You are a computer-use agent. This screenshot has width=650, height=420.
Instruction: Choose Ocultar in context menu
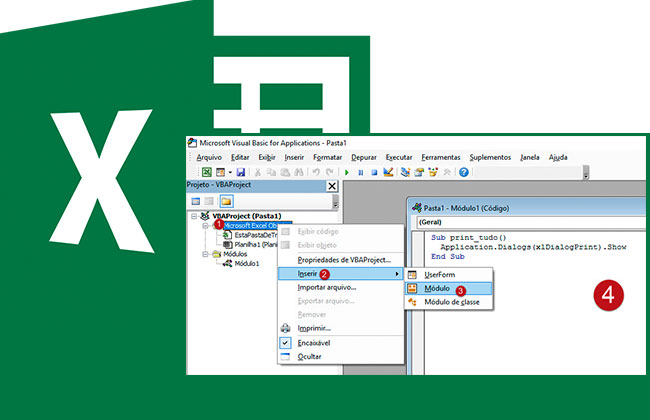(x=341, y=357)
